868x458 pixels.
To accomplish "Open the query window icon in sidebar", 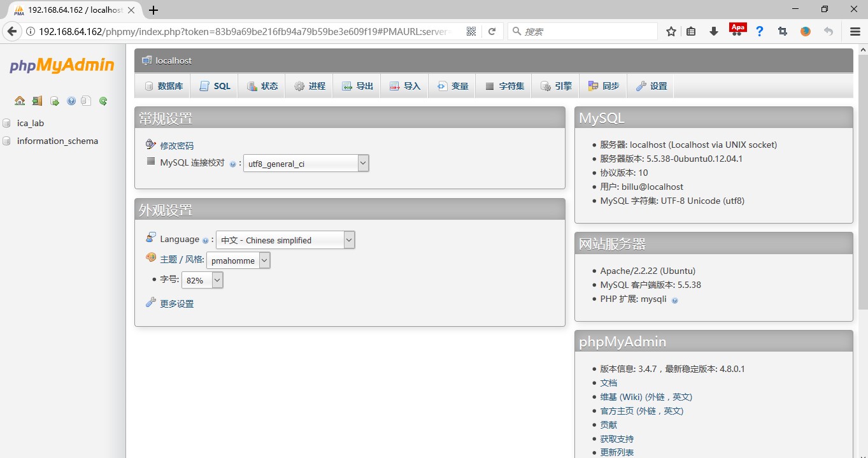I will pos(54,101).
